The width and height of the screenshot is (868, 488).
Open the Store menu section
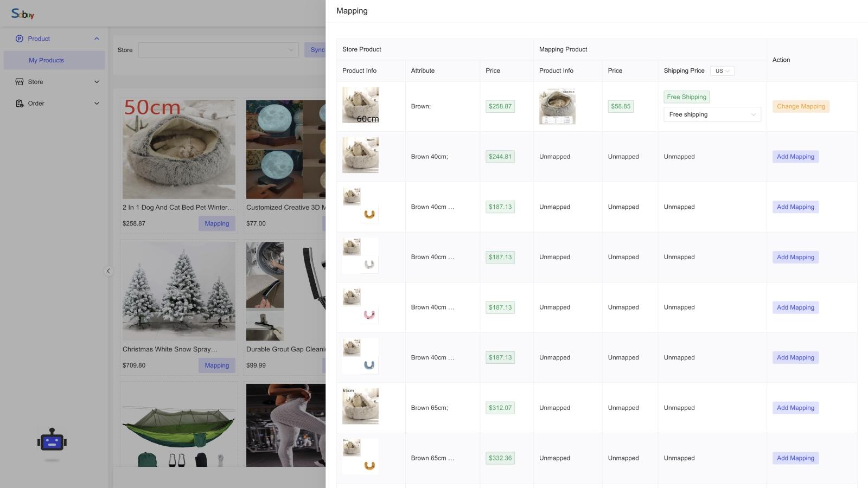coord(54,82)
